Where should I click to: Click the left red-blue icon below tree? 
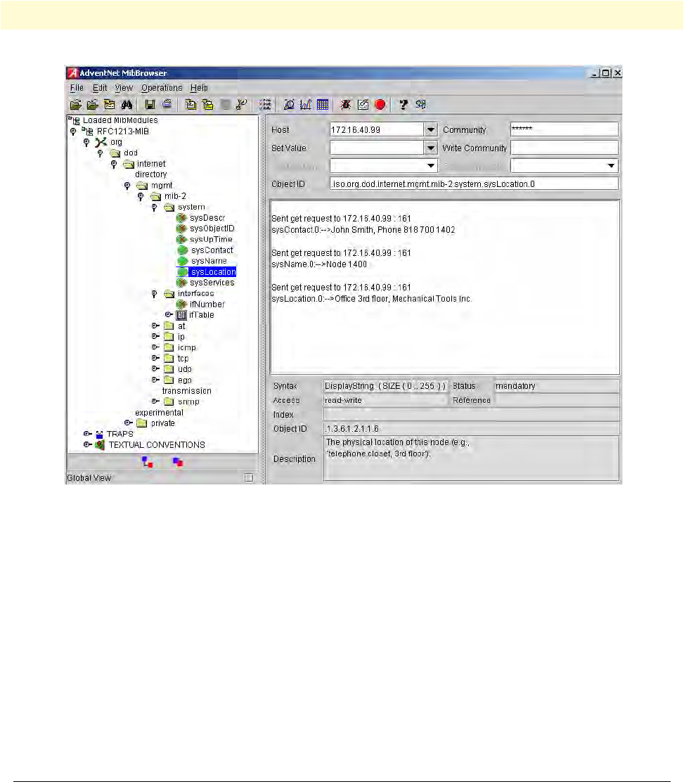(x=147, y=462)
